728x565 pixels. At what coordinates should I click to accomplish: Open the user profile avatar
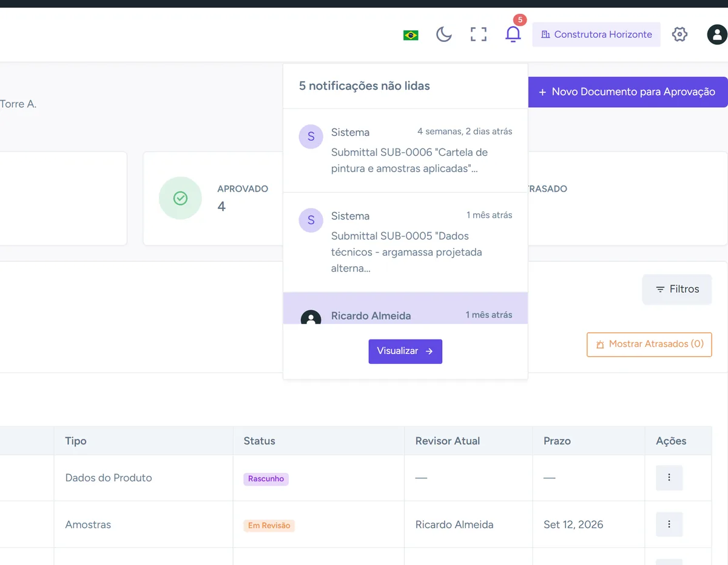717,35
